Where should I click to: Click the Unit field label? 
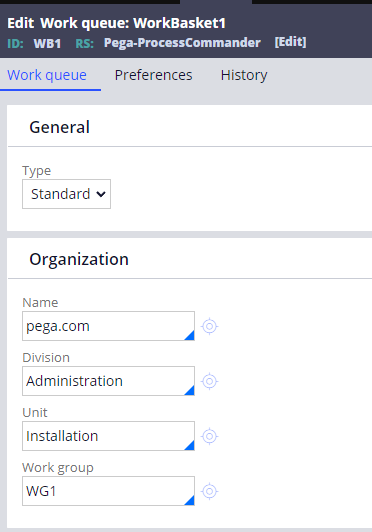(35, 413)
